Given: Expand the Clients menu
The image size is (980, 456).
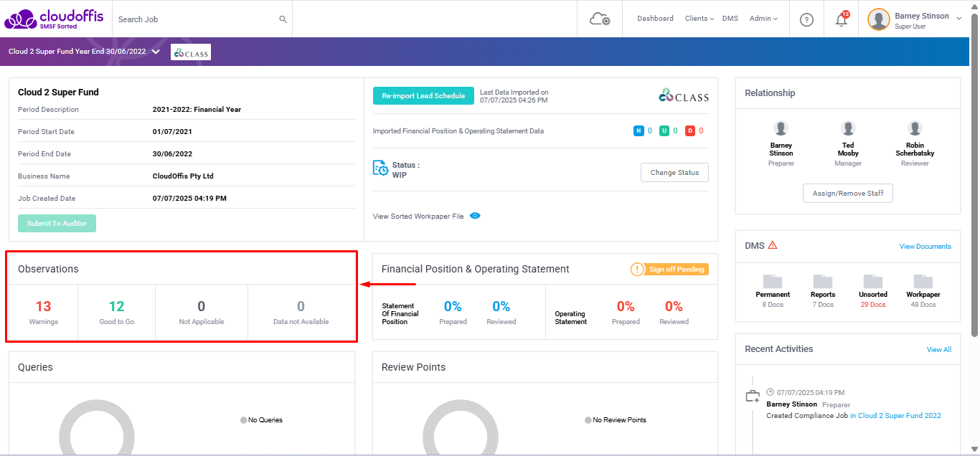Looking at the screenshot, I should pyautogui.click(x=699, y=19).
